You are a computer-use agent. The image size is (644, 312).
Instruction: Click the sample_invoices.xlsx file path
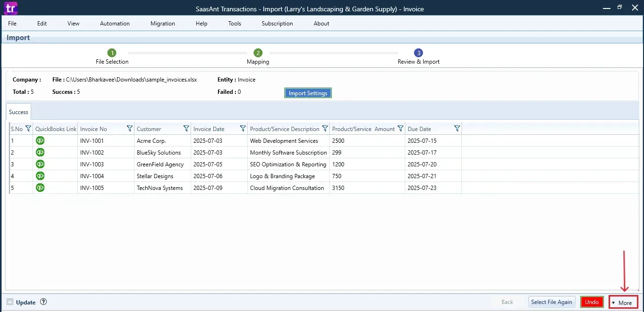(x=131, y=80)
